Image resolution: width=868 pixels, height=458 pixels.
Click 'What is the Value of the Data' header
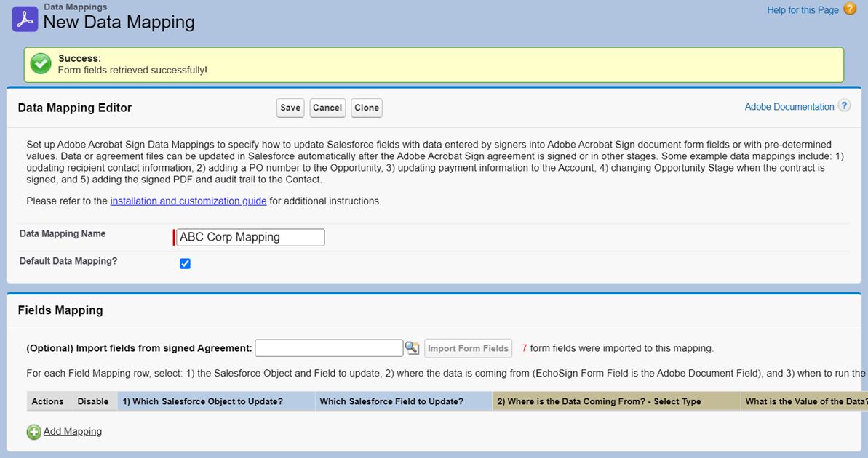coord(804,401)
